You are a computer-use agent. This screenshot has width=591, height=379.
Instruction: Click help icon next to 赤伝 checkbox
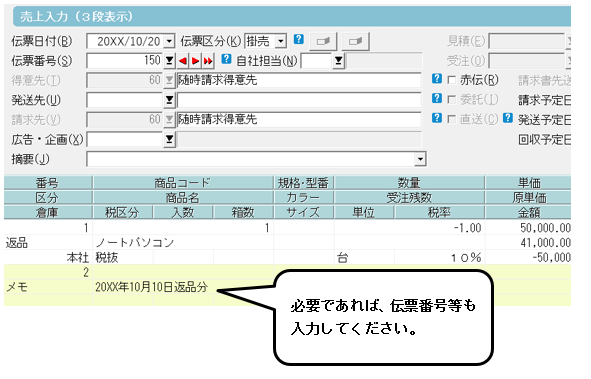pos(436,78)
